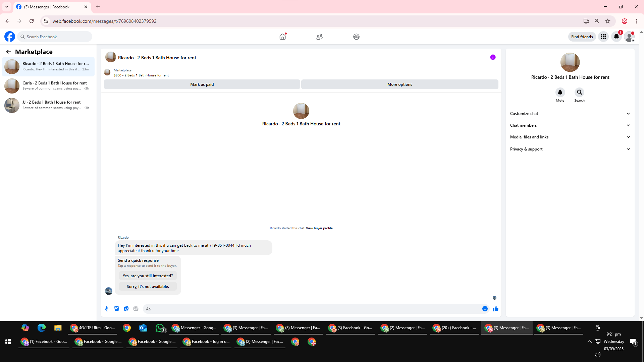Open Facebook – log in taskbar window
This screenshot has width=644, height=362.
pos(206,342)
